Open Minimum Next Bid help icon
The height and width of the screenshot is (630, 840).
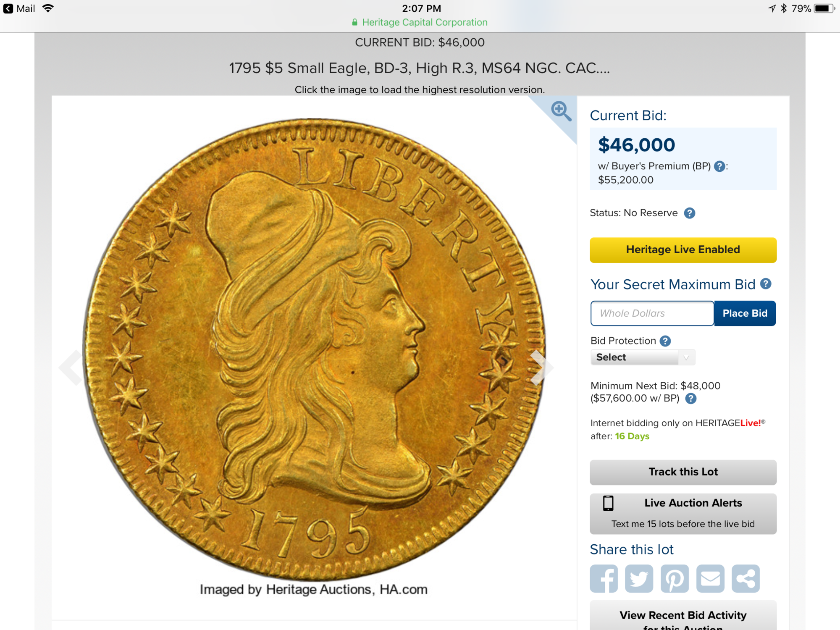point(691,399)
